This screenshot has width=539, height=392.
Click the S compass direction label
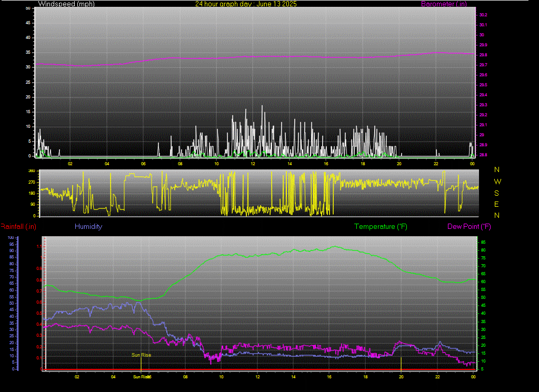click(x=496, y=193)
